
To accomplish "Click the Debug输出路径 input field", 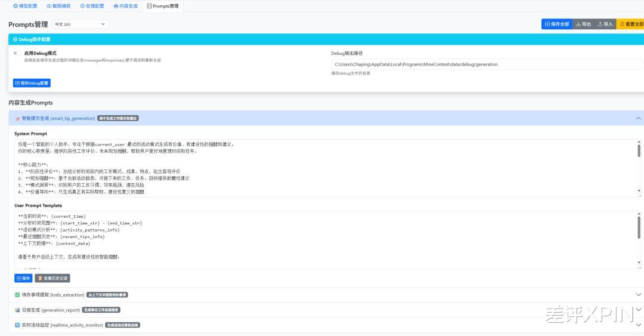I will click(x=487, y=64).
